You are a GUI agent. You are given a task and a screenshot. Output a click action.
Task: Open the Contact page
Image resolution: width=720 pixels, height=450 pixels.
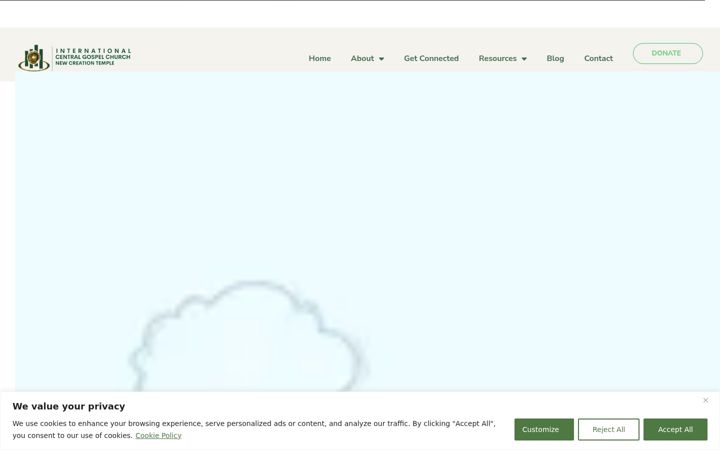point(598,58)
